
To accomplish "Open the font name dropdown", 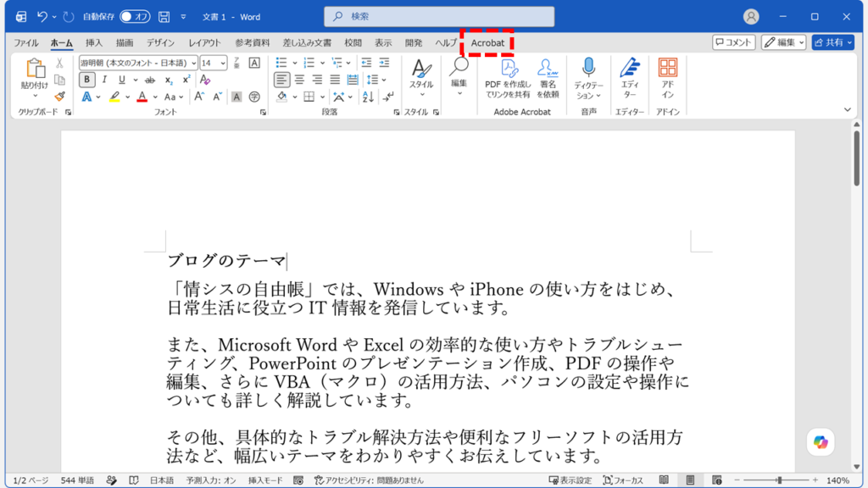I will point(194,63).
